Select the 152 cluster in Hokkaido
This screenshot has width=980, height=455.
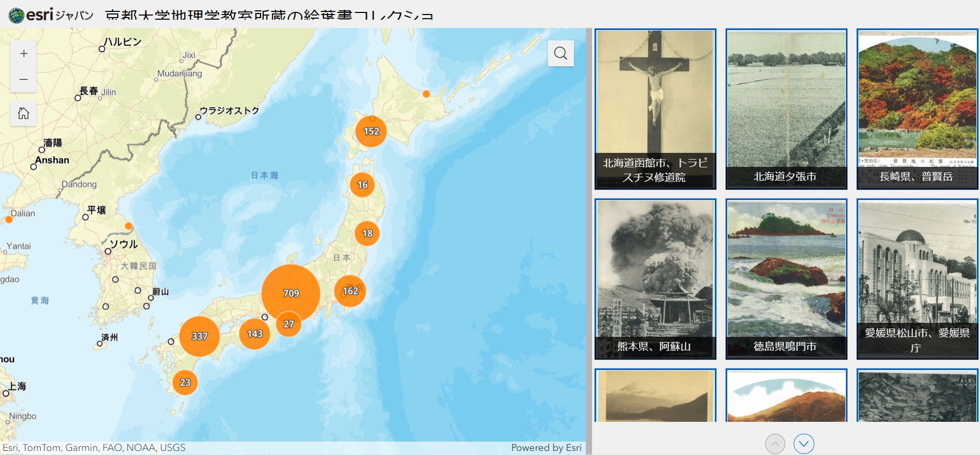[x=371, y=131]
